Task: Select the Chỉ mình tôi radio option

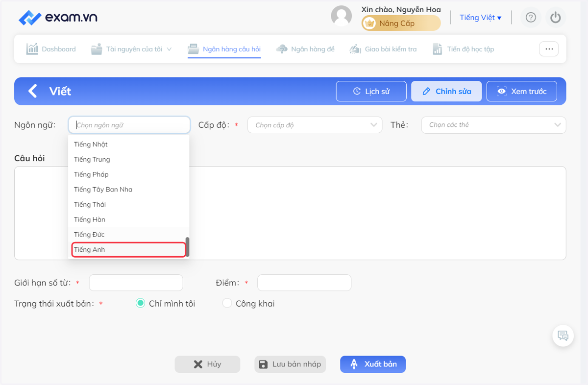Action: [140, 303]
